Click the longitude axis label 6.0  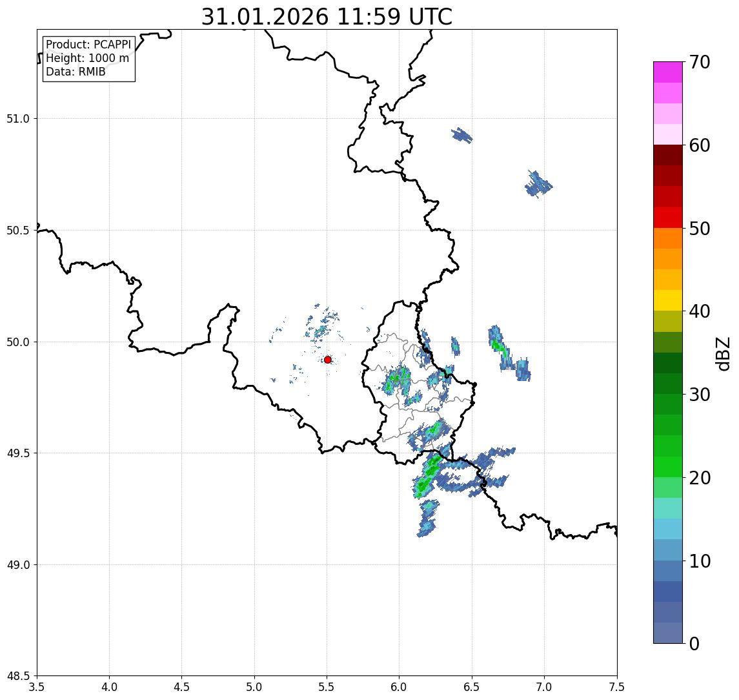400,687
